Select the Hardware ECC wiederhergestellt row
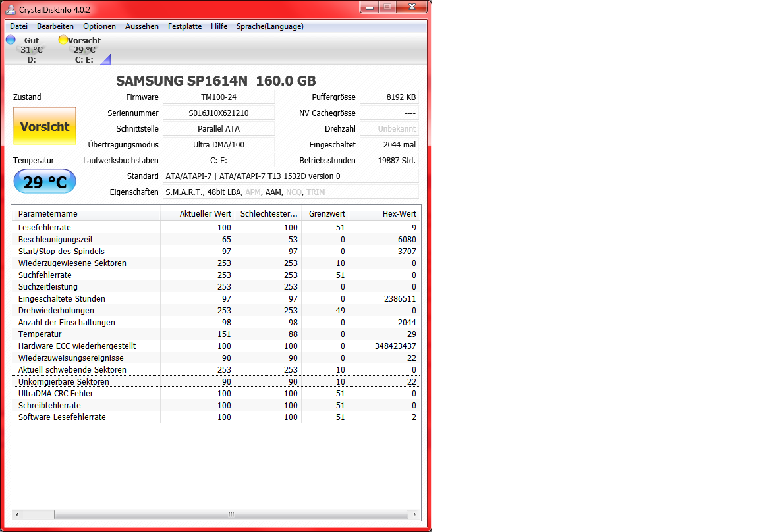Image resolution: width=759 pixels, height=532 pixels. point(216,346)
